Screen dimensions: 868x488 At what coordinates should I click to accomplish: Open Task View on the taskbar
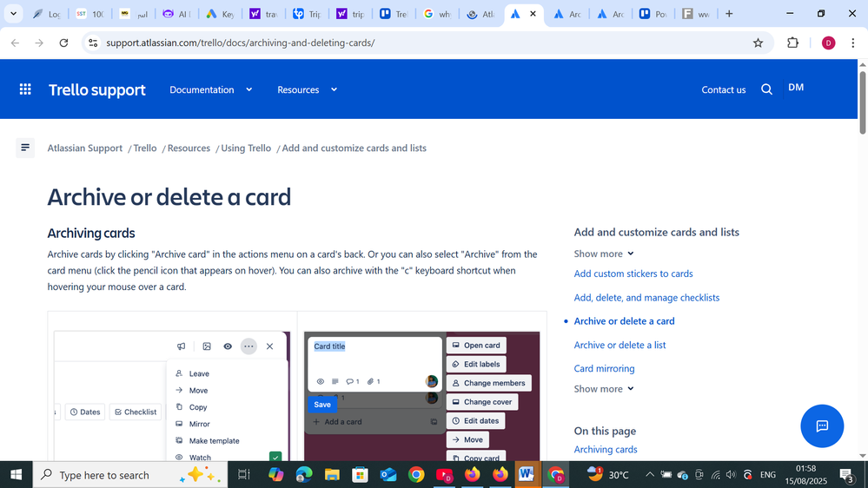(243, 475)
